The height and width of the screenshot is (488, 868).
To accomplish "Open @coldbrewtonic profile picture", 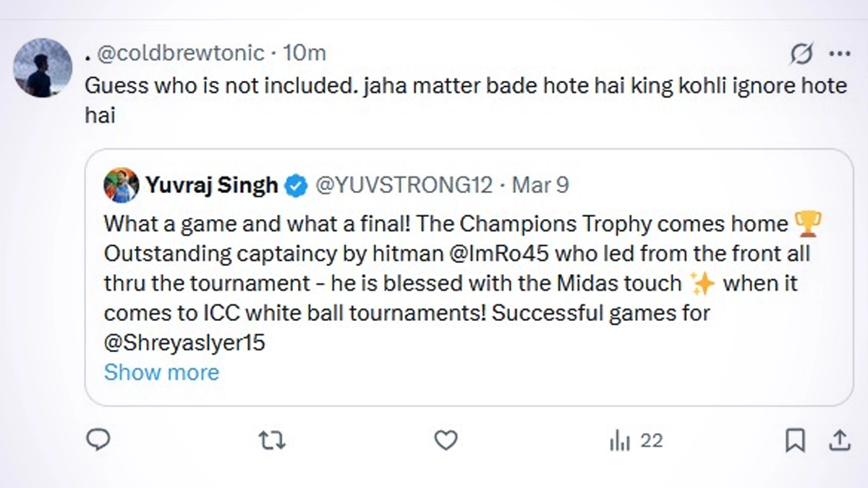I will coord(43,68).
